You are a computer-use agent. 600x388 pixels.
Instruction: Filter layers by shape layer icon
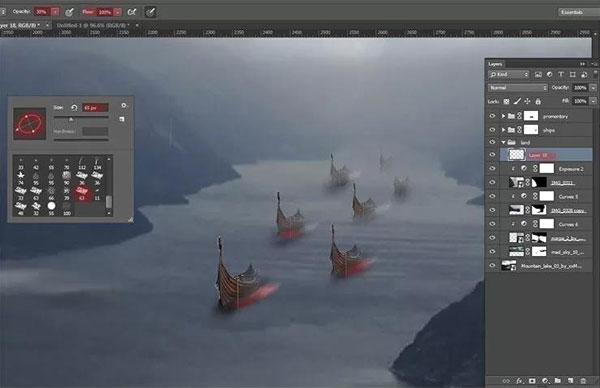572,75
